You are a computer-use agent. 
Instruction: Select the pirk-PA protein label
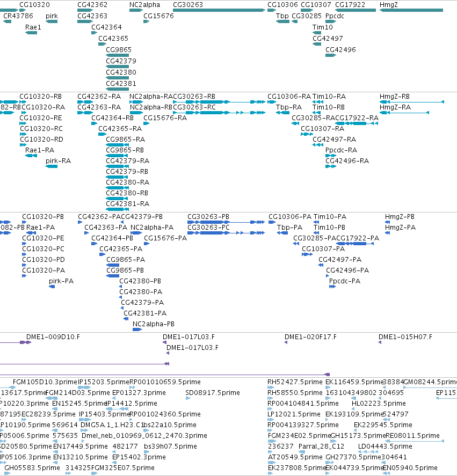[x=61, y=281]
